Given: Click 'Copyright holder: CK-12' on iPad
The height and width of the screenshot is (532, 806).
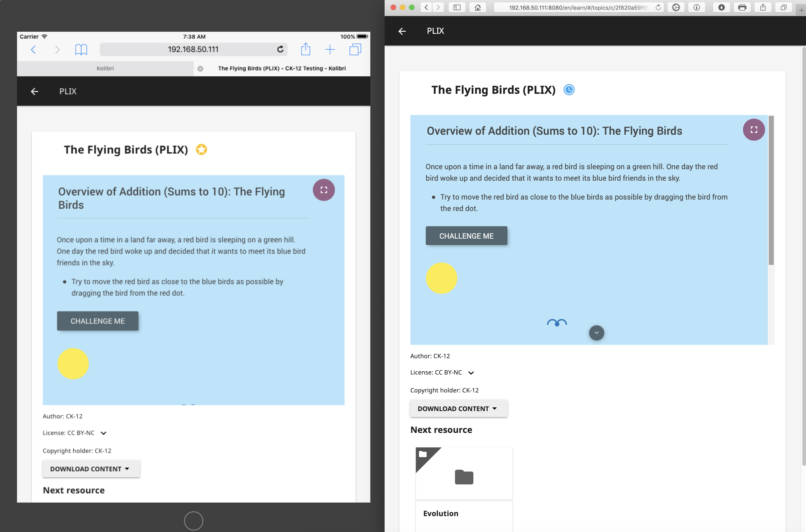Looking at the screenshot, I should [x=77, y=451].
